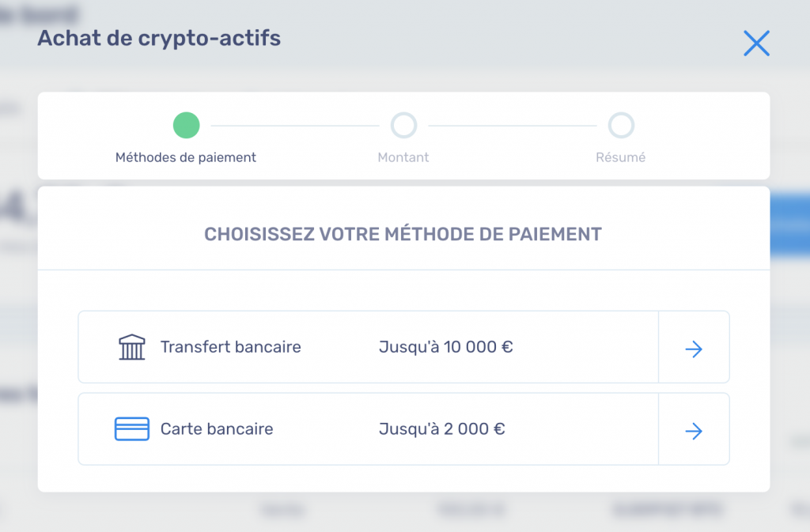Click the Jusqu'à 10 000 € limit text

click(x=446, y=347)
